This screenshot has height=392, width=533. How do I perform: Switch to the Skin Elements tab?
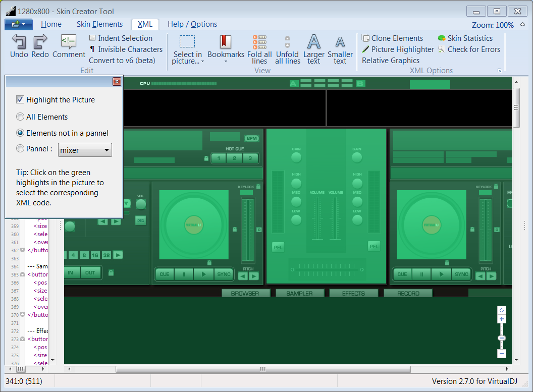99,24
